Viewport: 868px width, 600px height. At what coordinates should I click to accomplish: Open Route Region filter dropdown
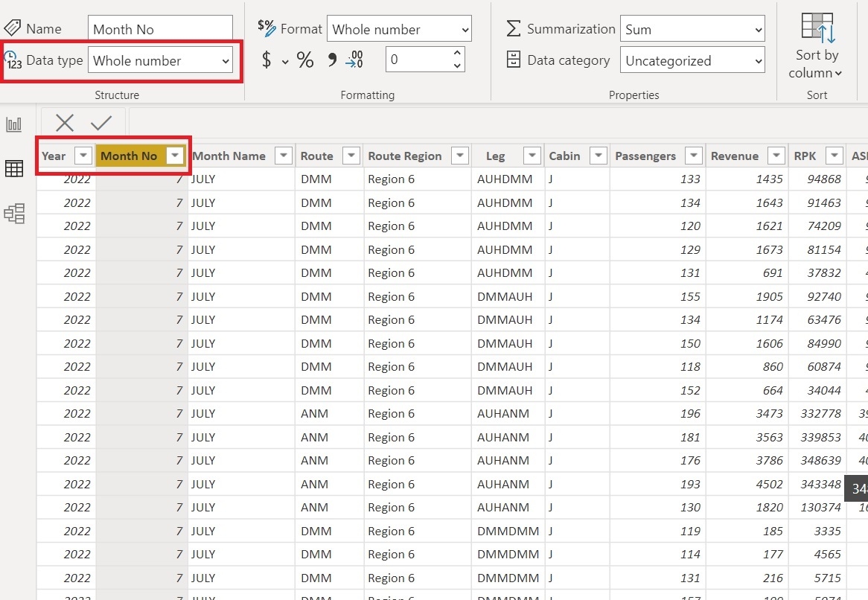(x=460, y=156)
